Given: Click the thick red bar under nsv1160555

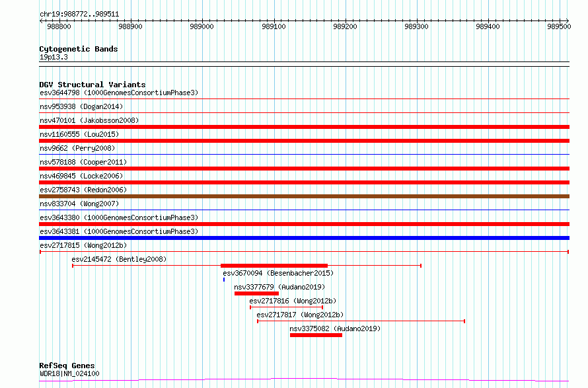Looking at the screenshot, I should click(x=304, y=141).
